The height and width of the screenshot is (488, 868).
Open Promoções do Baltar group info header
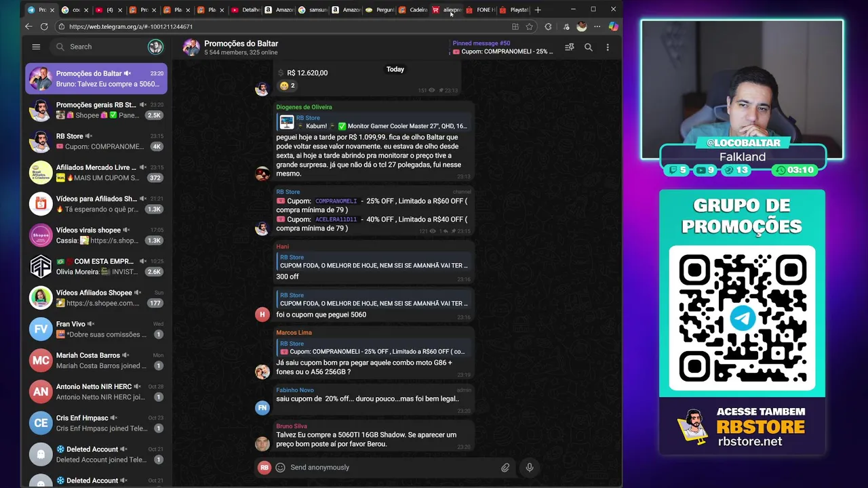241,47
